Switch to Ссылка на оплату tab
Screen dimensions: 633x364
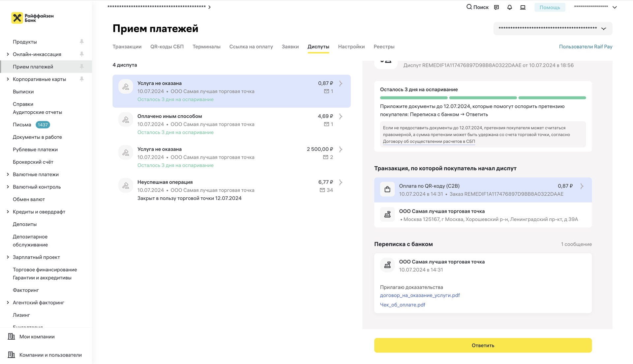tap(251, 46)
